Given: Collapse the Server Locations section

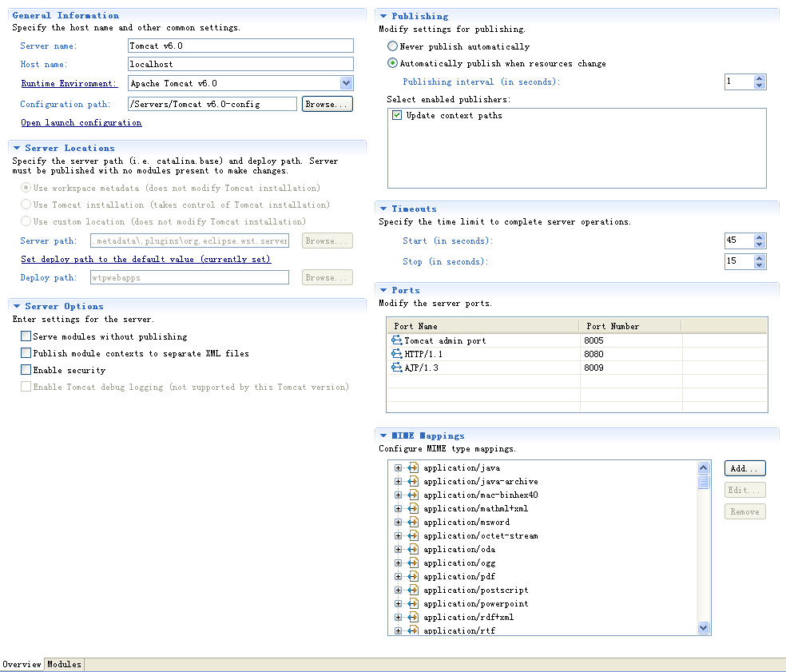Looking at the screenshot, I should point(17,148).
